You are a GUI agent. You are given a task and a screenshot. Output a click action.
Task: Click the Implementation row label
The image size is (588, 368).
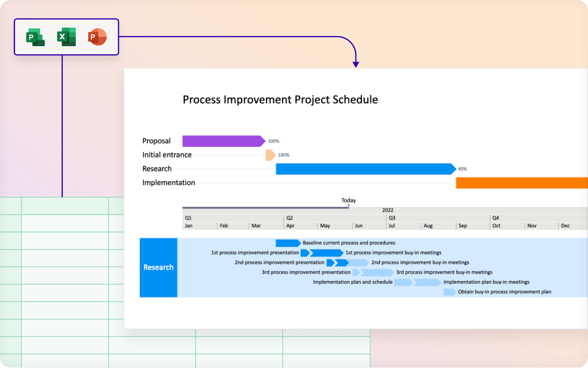tap(169, 183)
